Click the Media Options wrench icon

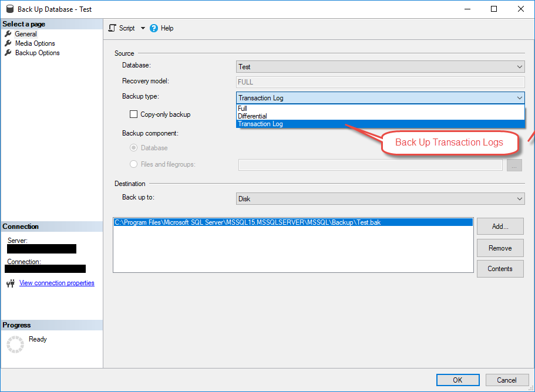point(8,43)
